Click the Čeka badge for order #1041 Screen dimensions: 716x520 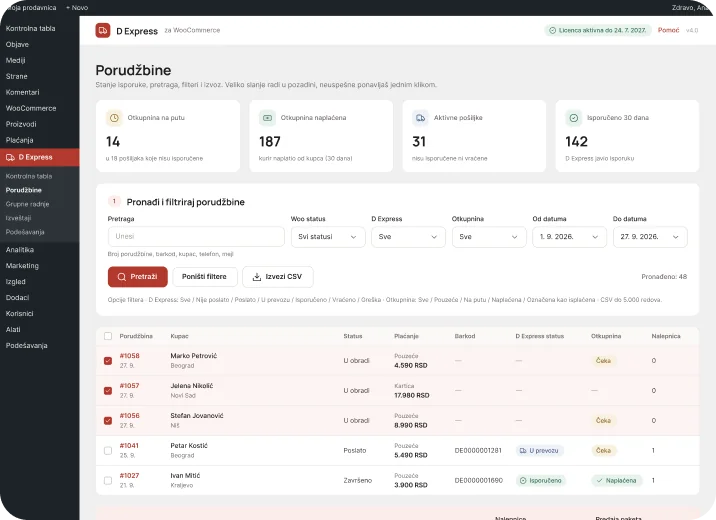click(603, 451)
